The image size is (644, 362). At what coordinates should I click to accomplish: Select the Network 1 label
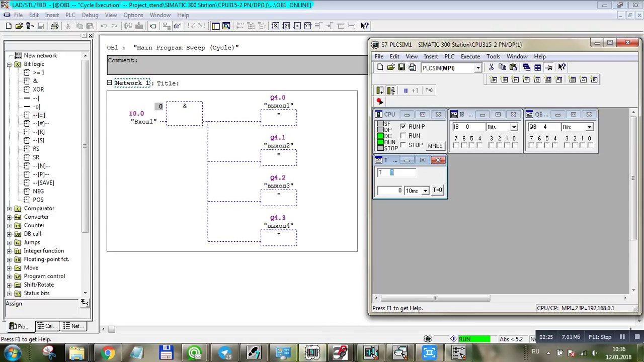tap(133, 83)
